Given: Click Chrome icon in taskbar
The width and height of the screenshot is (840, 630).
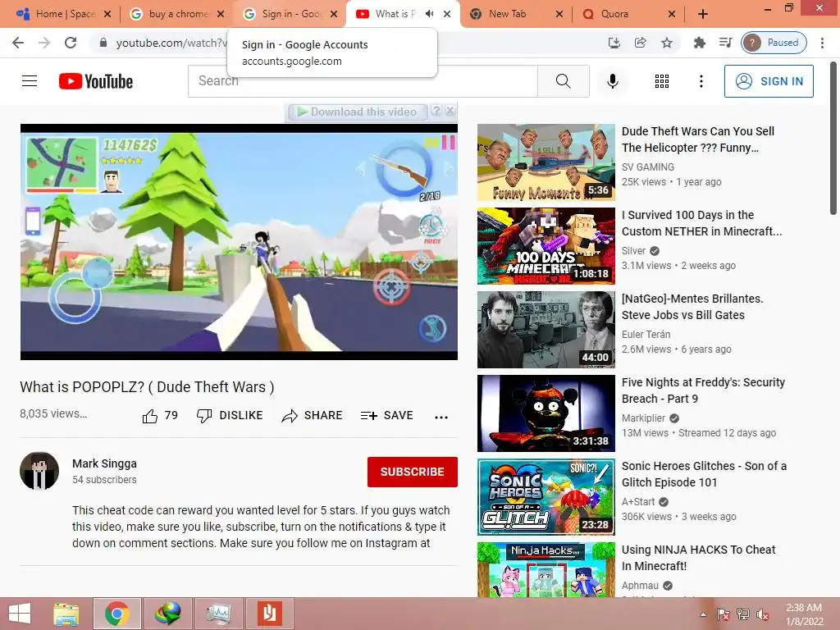Looking at the screenshot, I should click(x=116, y=614).
